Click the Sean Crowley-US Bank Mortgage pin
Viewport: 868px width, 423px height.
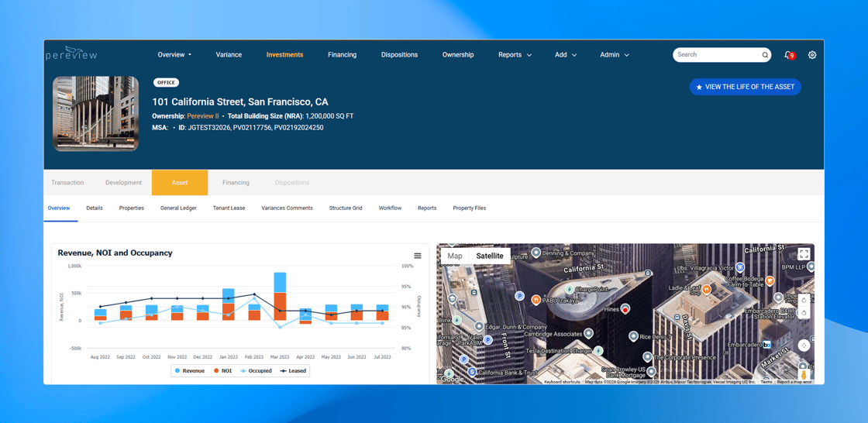tap(653, 373)
